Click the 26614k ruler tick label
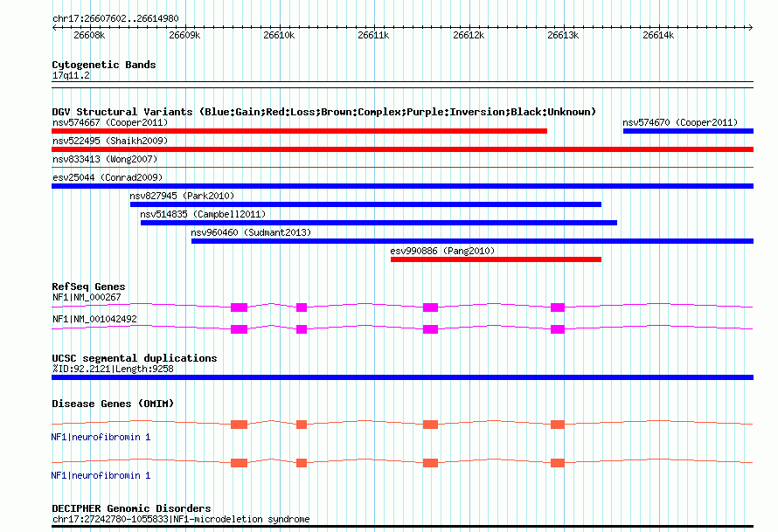Screen dimensions: 778x532 (x=658, y=35)
